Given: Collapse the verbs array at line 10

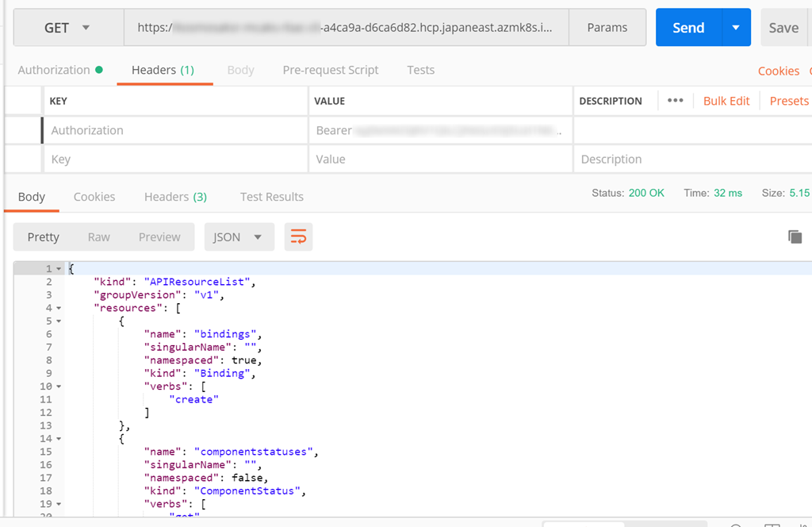Looking at the screenshot, I should point(59,387).
